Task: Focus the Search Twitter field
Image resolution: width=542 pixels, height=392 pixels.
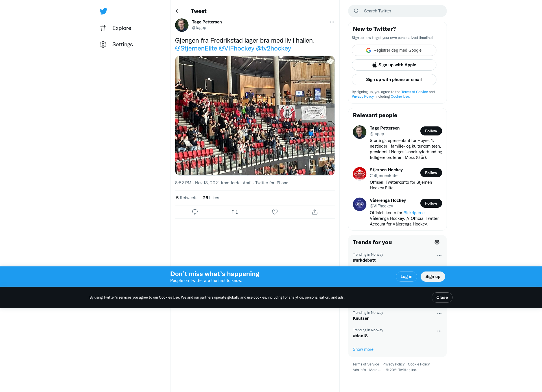Action: (x=397, y=11)
